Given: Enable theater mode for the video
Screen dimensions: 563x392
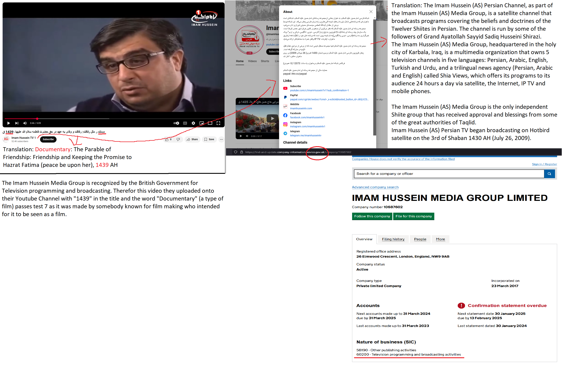Looking at the screenshot, I should (210, 123).
